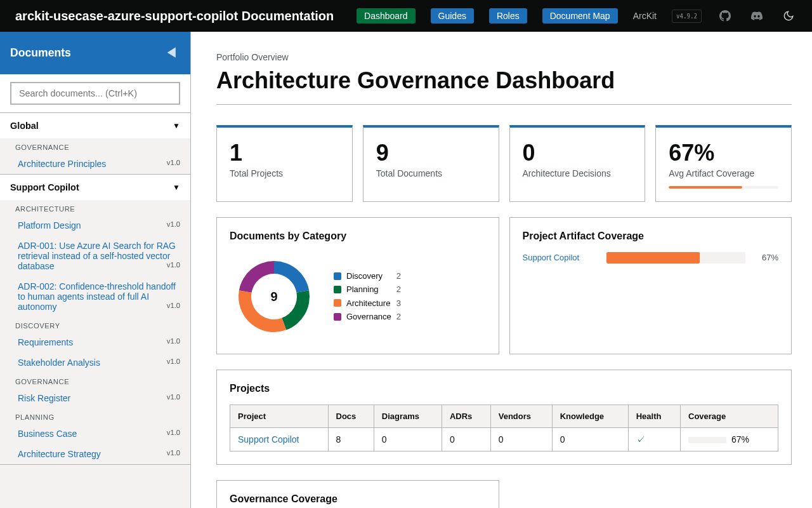812x508 pixels.
Task: Click Support Copilot orange coverage bar
Action: click(653, 258)
